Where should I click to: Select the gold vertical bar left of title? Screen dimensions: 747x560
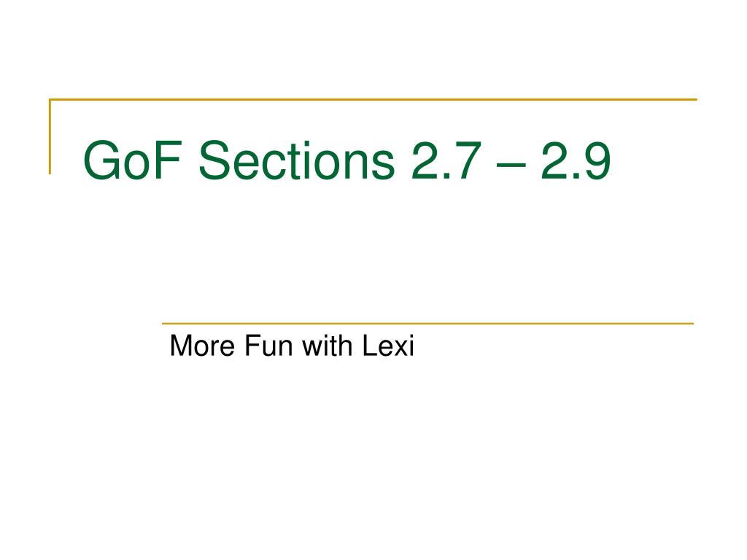[50, 136]
